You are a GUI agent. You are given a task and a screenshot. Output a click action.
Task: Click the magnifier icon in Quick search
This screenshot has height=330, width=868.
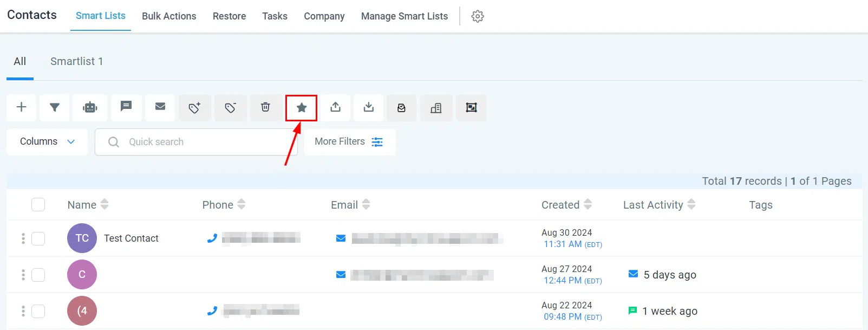pyautogui.click(x=114, y=142)
